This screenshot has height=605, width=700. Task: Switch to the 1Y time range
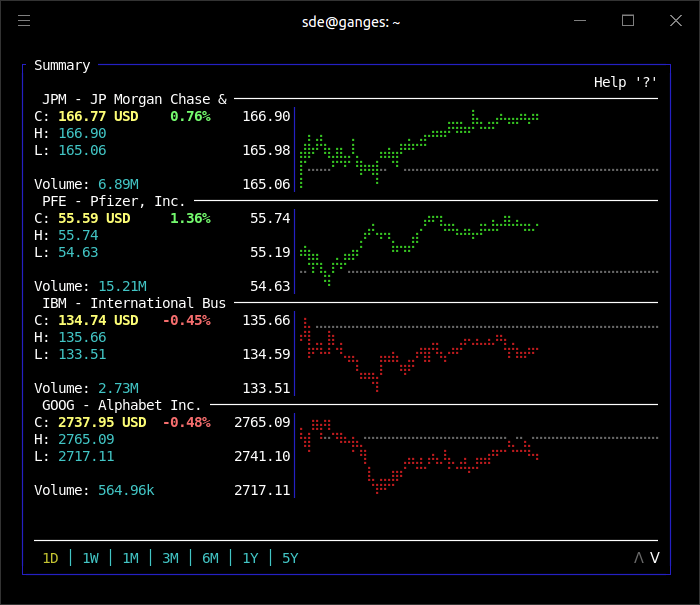click(x=250, y=558)
